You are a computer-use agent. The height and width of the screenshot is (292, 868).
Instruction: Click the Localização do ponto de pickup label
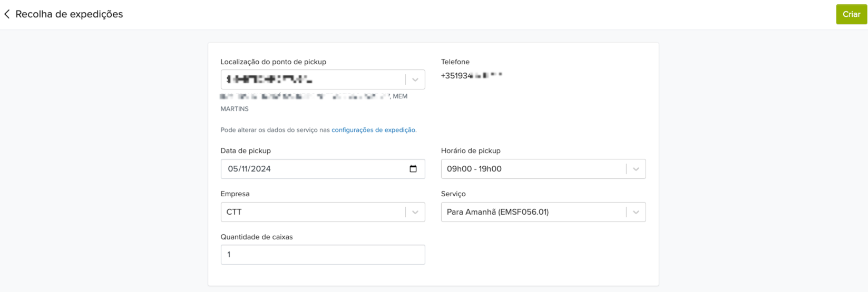pos(273,62)
